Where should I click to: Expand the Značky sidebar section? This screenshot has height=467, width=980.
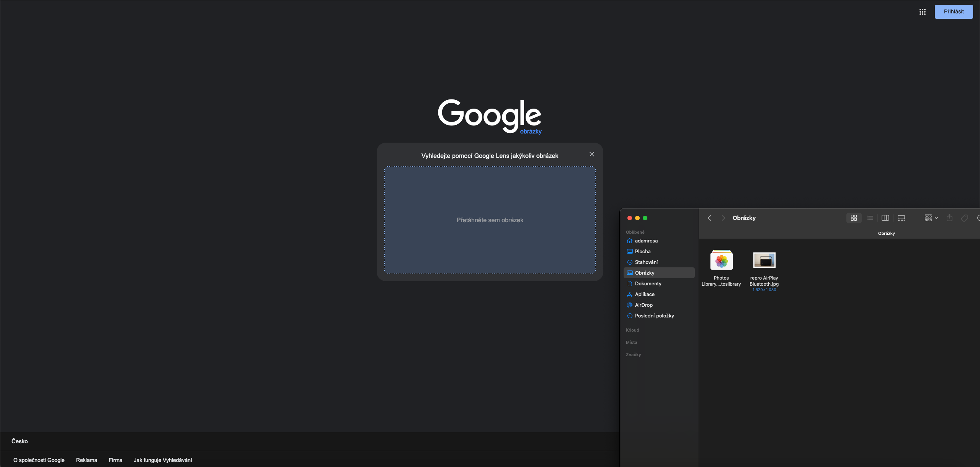click(633, 355)
